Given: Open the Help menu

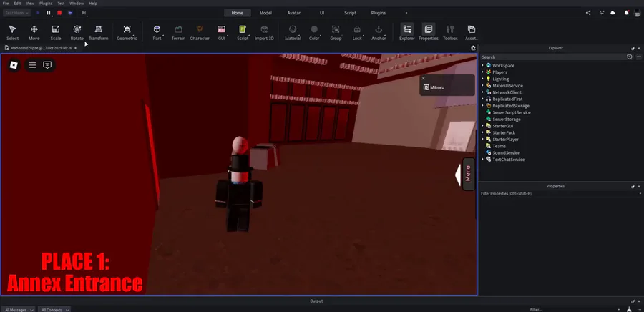Looking at the screenshot, I should pyautogui.click(x=93, y=4).
